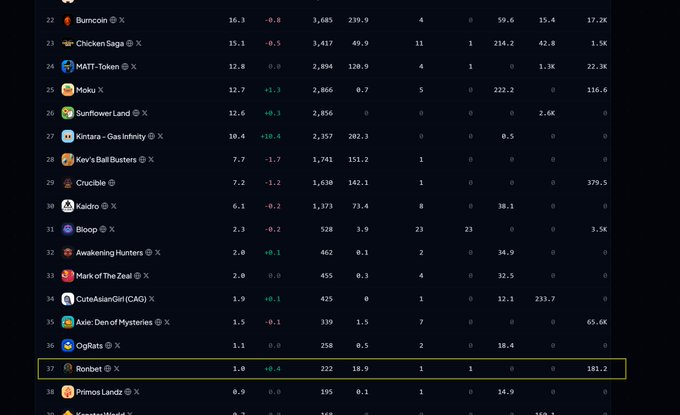
Task: Open the Chicken Saga project link
Action: point(100,43)
